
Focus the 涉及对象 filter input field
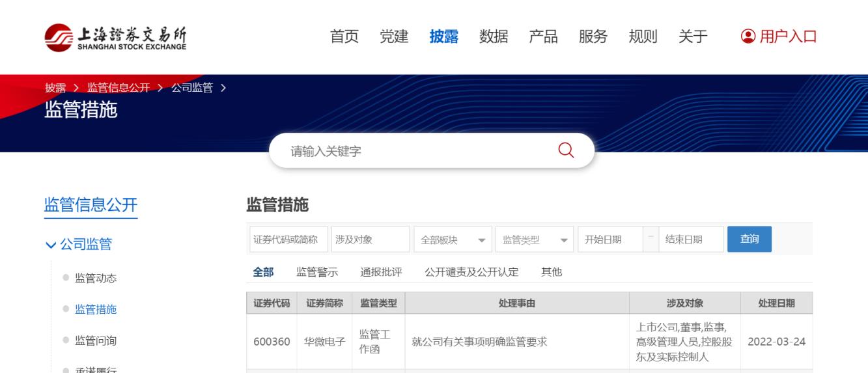(371, 240)
